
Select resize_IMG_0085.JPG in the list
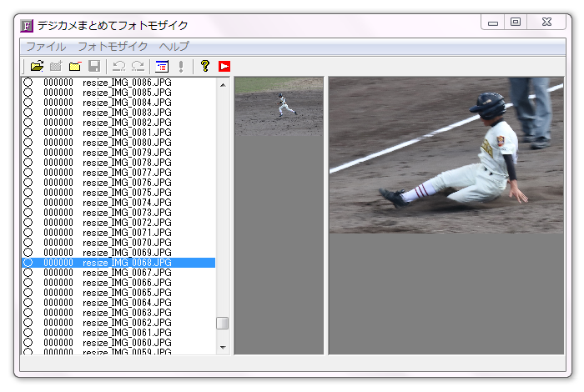pos(118,93)
